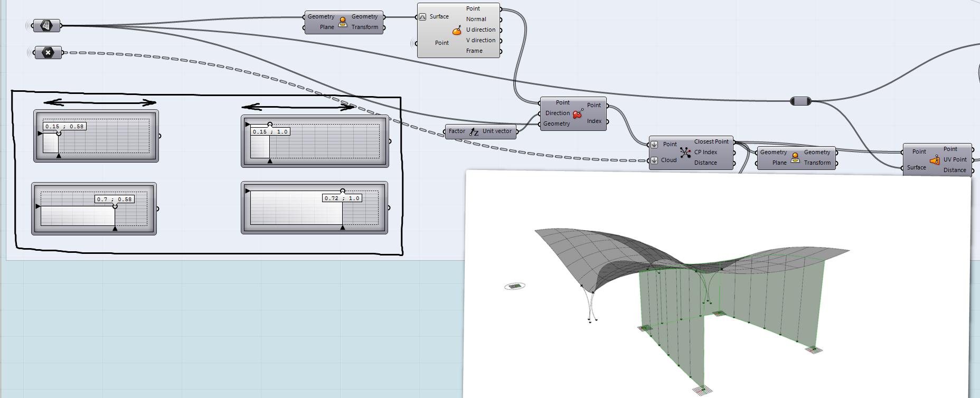The image size is (980, 398).
Task: Click Surface input of Surface Closest Point
Action: (917, 168)
